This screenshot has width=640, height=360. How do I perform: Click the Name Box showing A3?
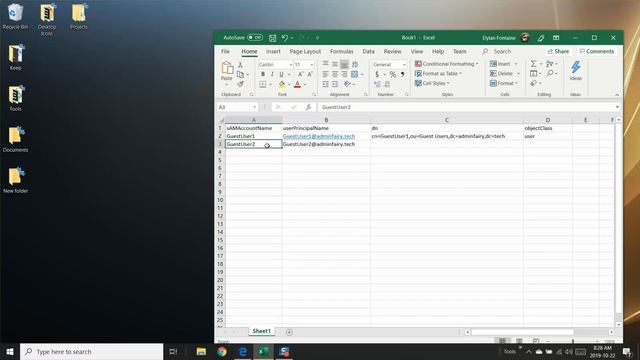tap(237, 107)
